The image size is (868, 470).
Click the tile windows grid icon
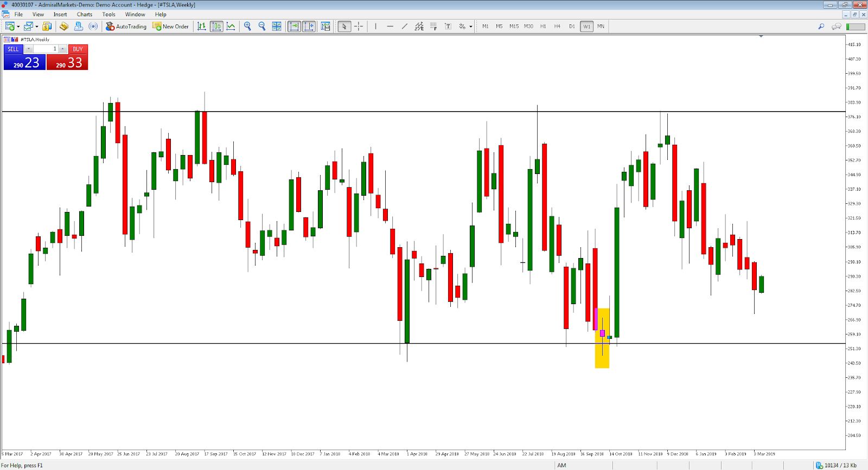click(277, 26)
